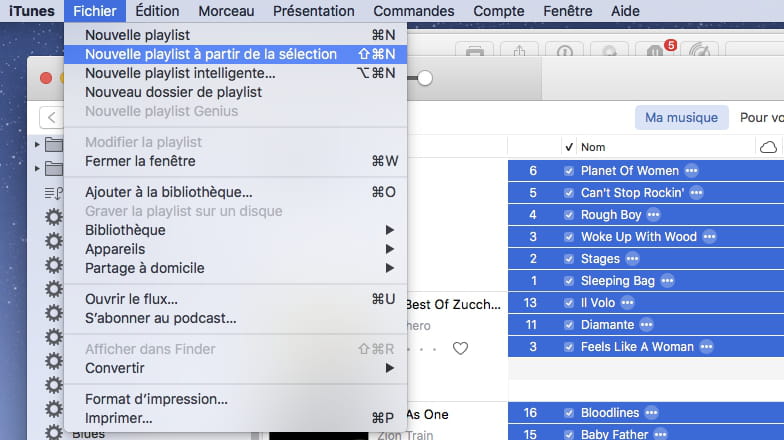Viewport: 784px width, 440px height.
Task: Open more options for Planet Of Women
Action: click(692, 170)
